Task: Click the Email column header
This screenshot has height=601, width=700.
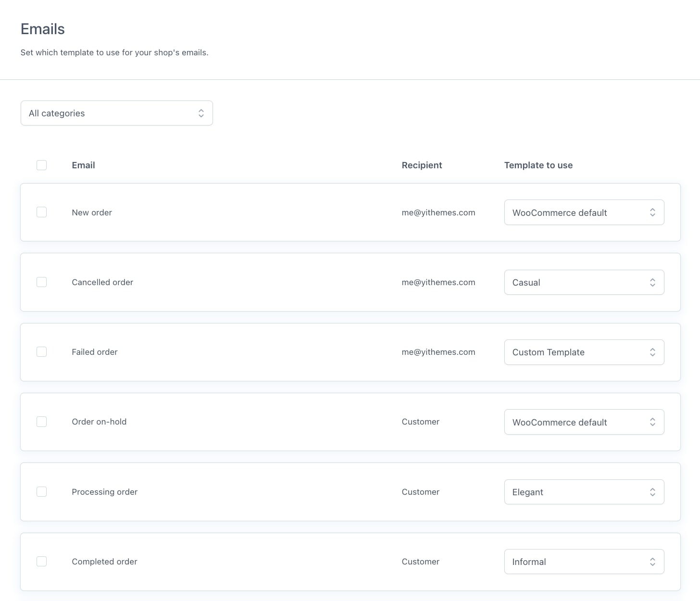Action: (83, 165)
